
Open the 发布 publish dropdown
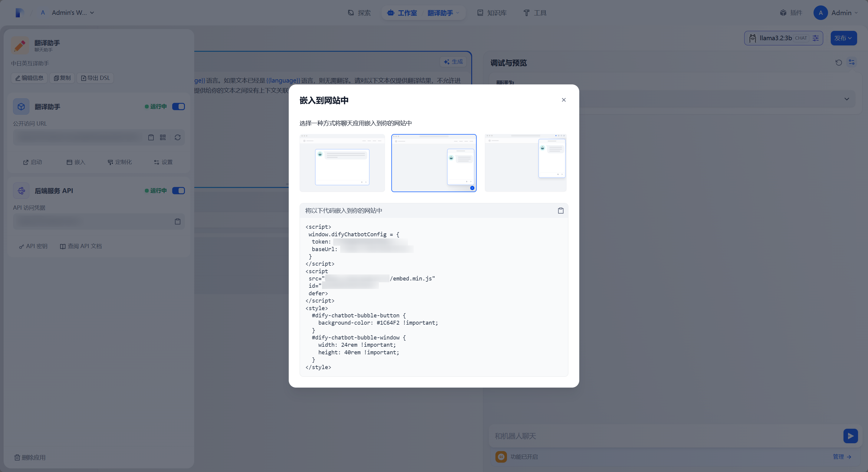(843, 38)
